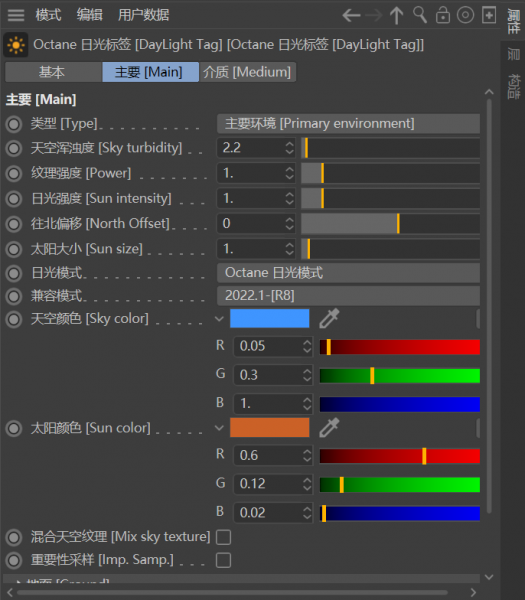Click the Sky turbidity slider bar

pos(390,148)
